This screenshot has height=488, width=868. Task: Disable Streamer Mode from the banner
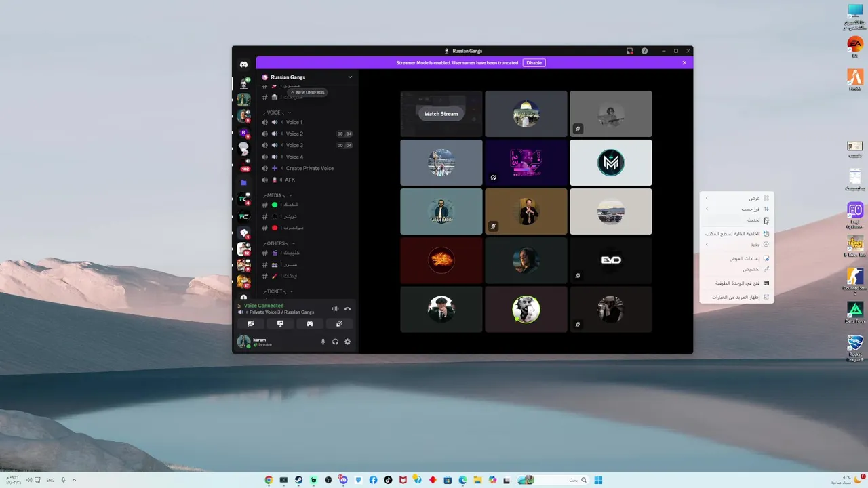coord(534,62)
